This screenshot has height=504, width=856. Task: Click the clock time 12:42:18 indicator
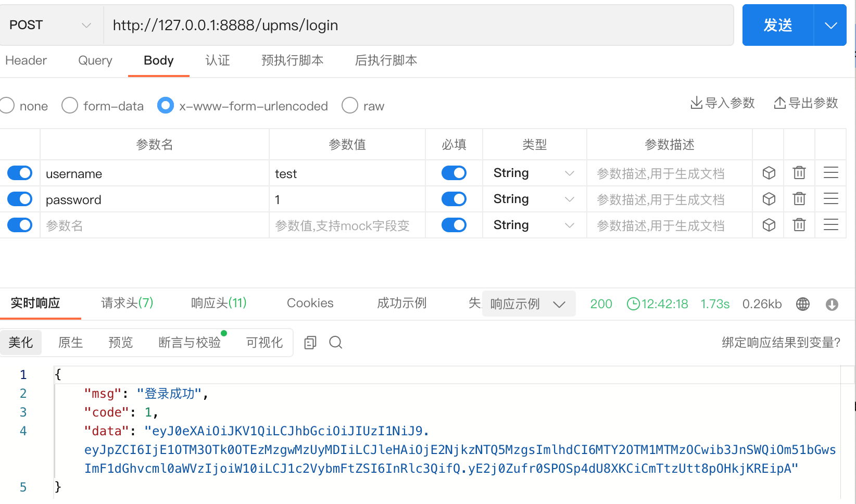pyautogui.click(x=657, y=304)
